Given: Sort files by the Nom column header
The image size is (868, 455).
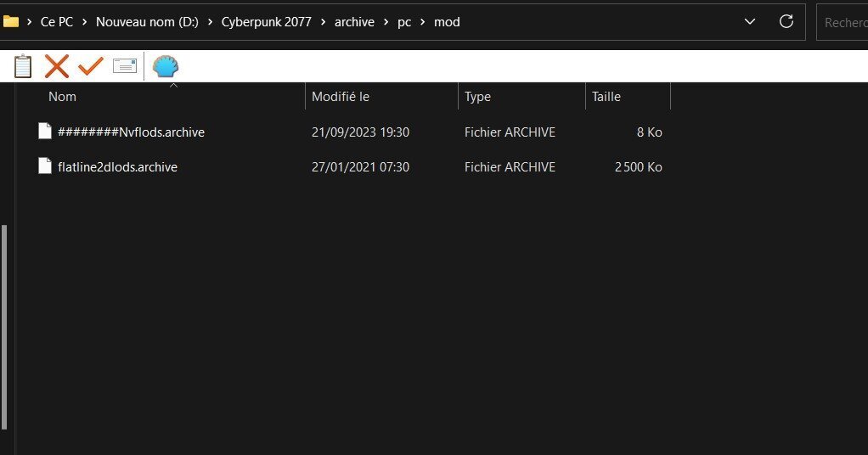Looking at the screenshot, I should point(62,97).
